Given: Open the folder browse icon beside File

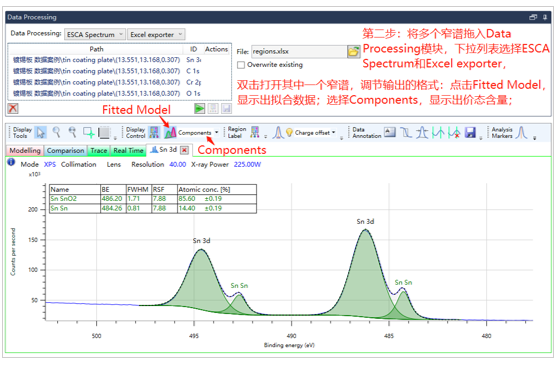Looking at the screenshot, I should click(353, 51).
